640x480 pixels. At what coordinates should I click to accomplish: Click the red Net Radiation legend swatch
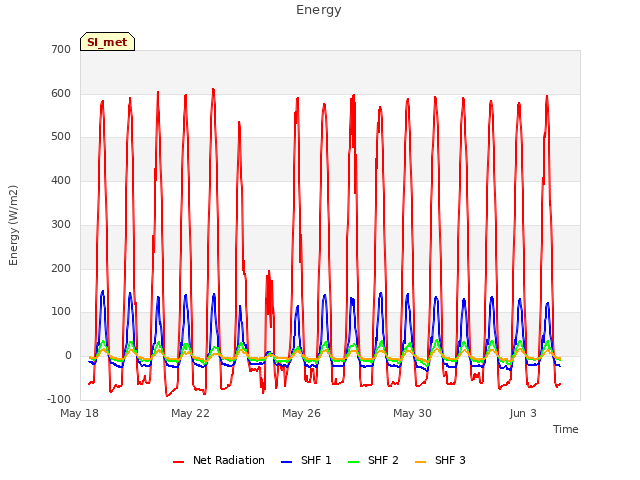(x=178, y=462)
